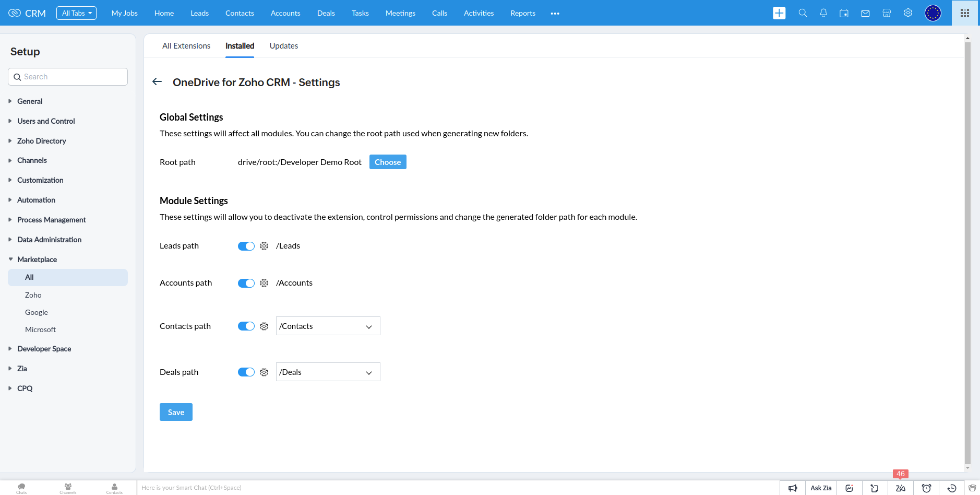Viewport: 980px width, 495px height.
Task: Open the Contacts path gear settings
Action: coord(264,326)
